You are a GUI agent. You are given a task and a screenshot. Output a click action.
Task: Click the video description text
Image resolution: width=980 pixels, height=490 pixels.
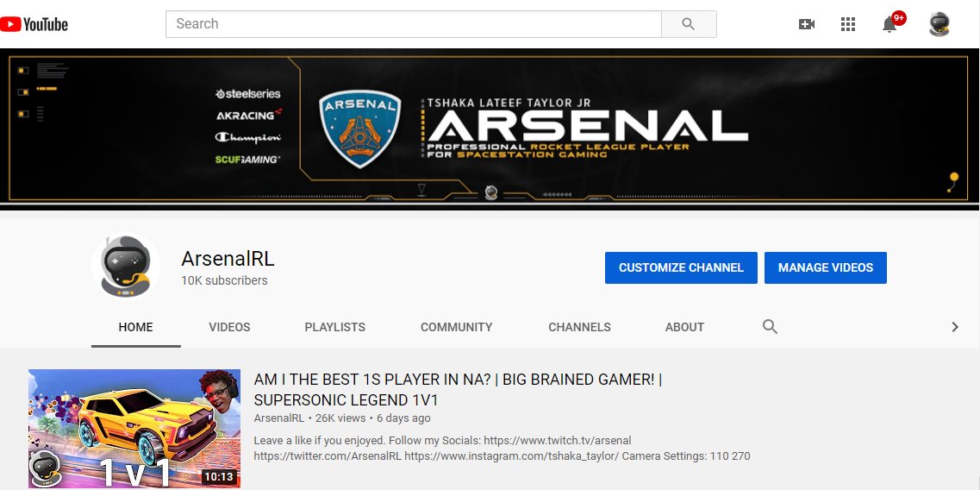point(502,448)
